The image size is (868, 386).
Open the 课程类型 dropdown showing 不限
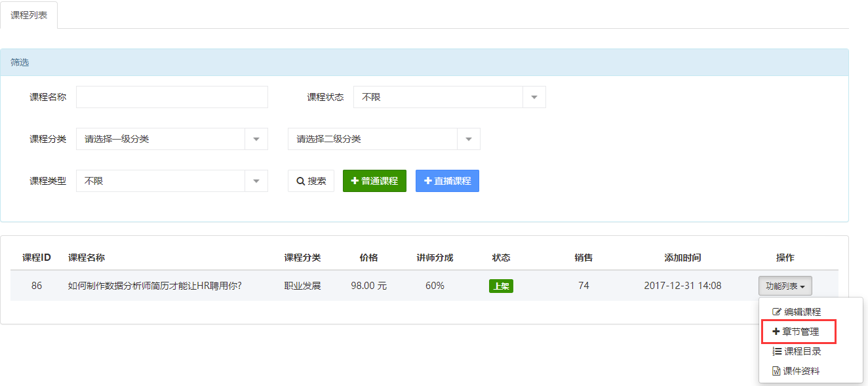tap(172, 181)
